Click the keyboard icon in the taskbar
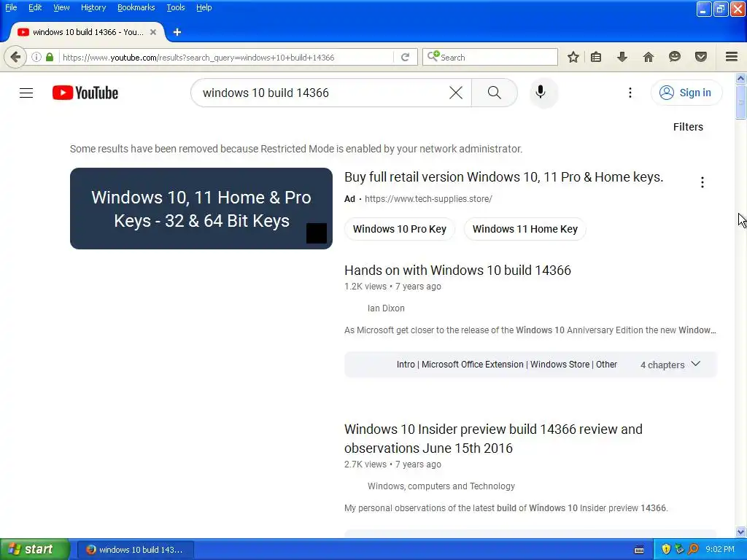747x560 pixels. coord(639,550)
